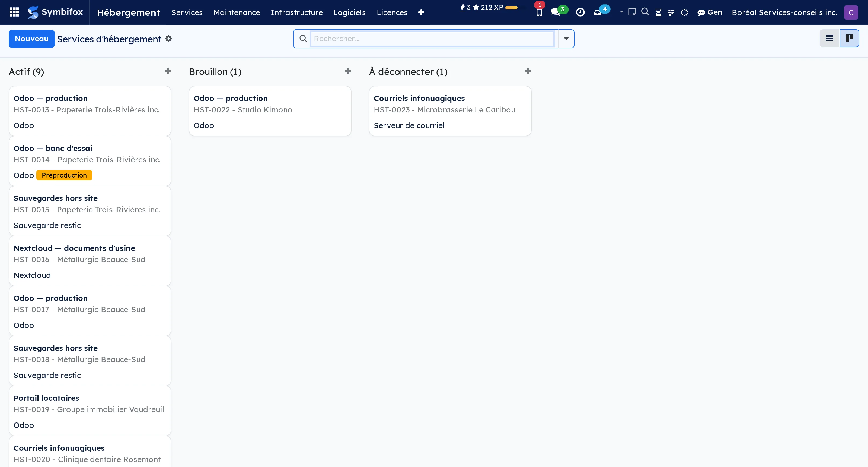The image size is (868, 467).
Task: Click the Préproduction tag
Action: tap(64, 175)
